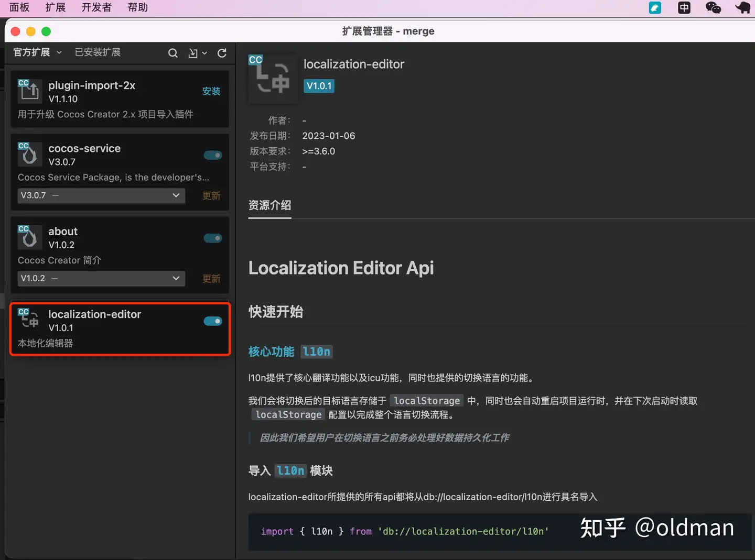Switch to the 官方扩展 tab
The width and height of the screenshot is (755, 560).
click(x=31, y=52)
